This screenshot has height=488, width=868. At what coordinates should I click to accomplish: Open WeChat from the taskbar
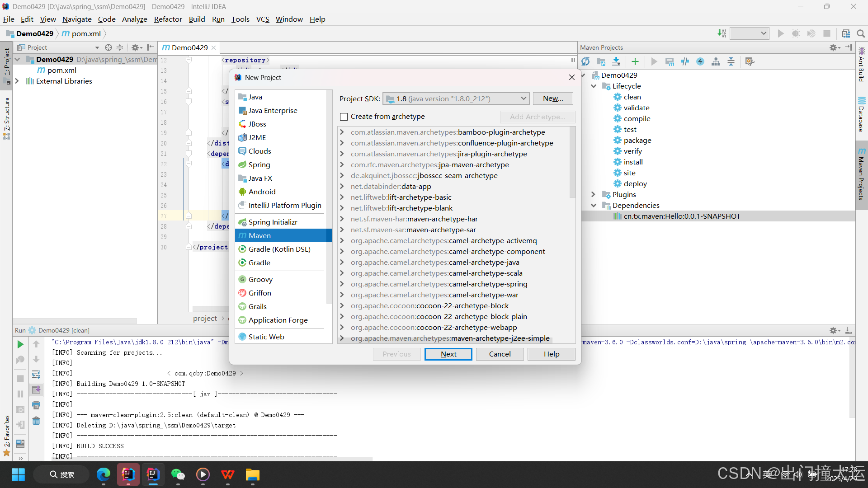tap(178, 474)
